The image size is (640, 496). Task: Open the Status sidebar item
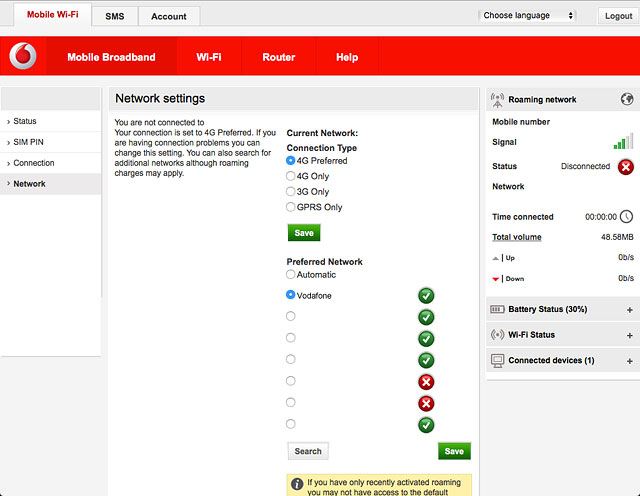pyautogui.click(x=51, y=121)
